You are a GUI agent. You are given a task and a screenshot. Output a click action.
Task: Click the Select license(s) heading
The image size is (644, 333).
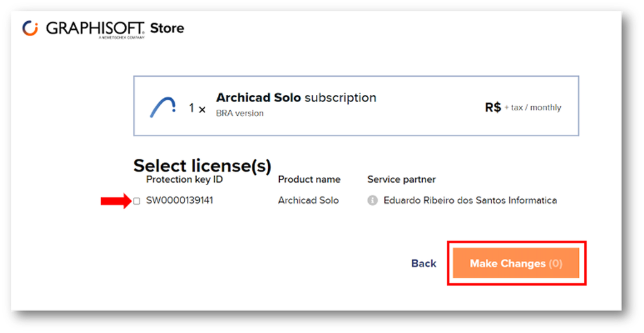click(202, 165)
